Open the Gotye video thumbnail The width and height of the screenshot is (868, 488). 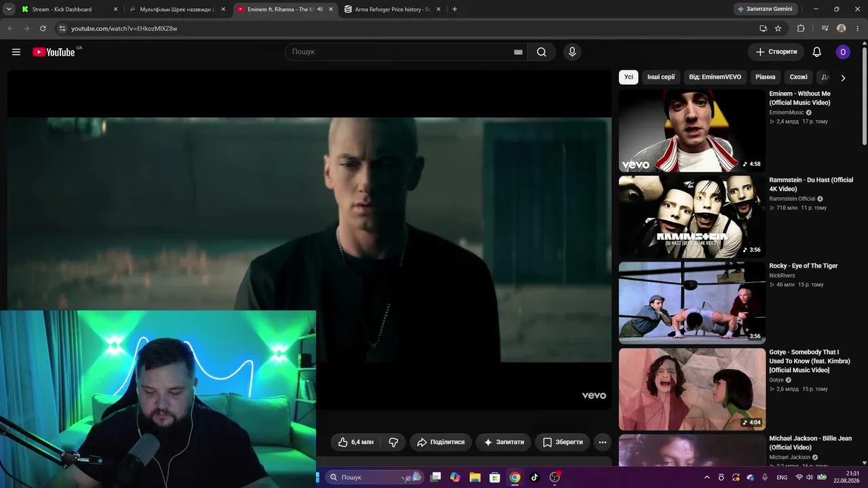point(692,389)
